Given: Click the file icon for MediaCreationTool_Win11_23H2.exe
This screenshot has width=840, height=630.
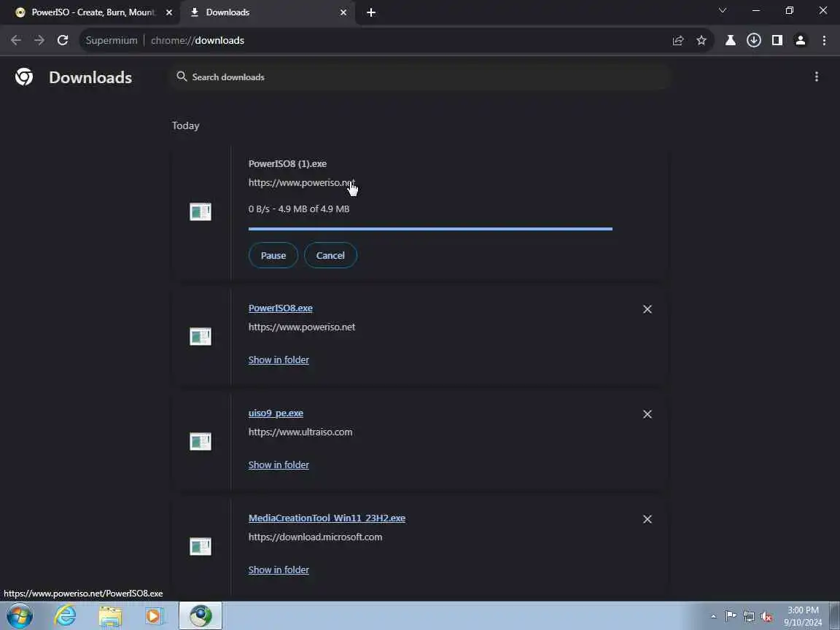Looking at the screenshot, I should pos(201,546).
